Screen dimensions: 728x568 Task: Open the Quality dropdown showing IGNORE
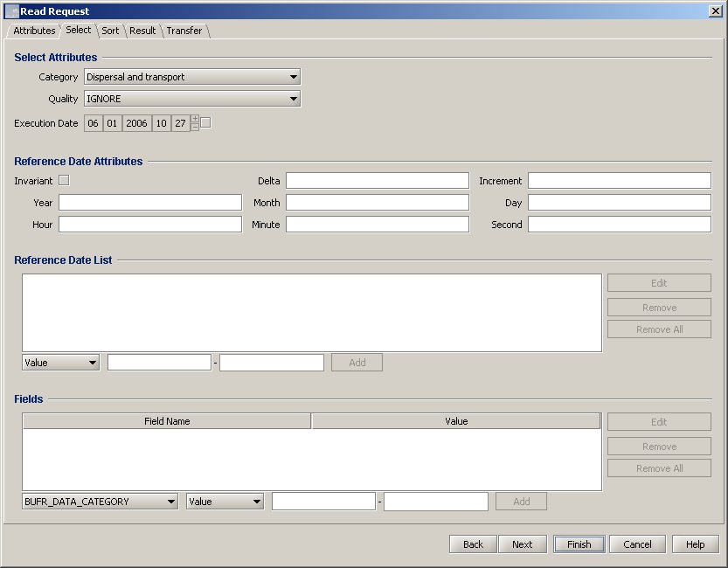coord(192,99)
